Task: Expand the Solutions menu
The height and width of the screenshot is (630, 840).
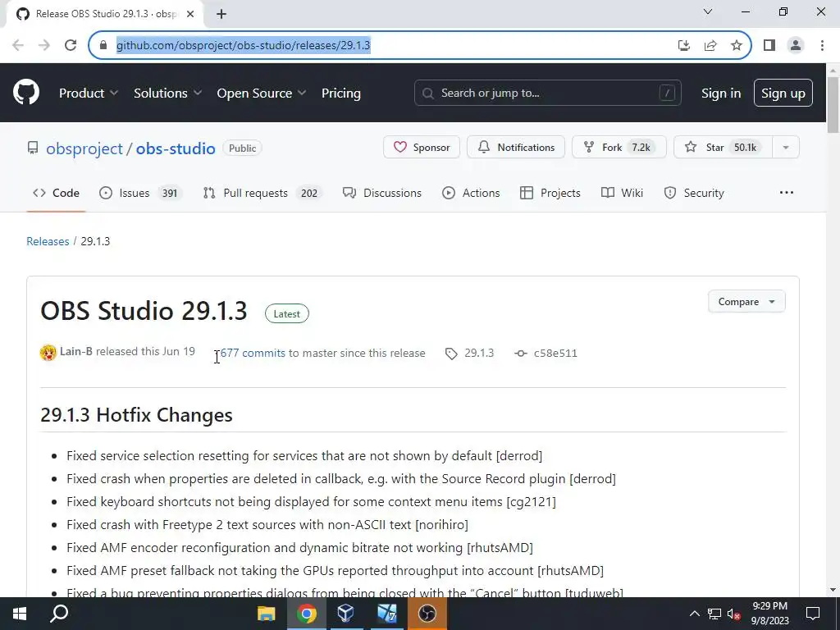Action: pos(167,93)
